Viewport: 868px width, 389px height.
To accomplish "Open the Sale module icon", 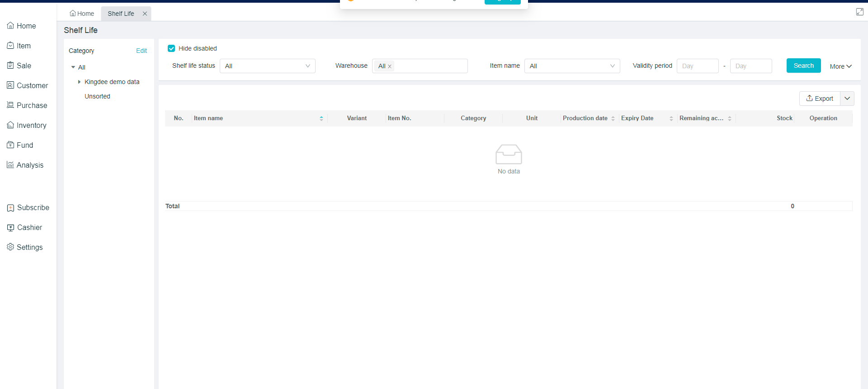I will pos(10,66).
